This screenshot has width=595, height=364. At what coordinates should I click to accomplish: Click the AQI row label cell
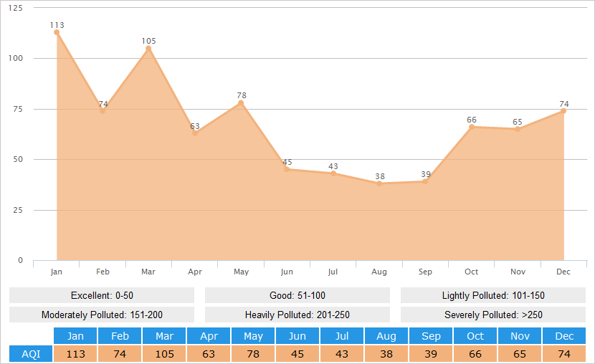[x=31, y=354]
